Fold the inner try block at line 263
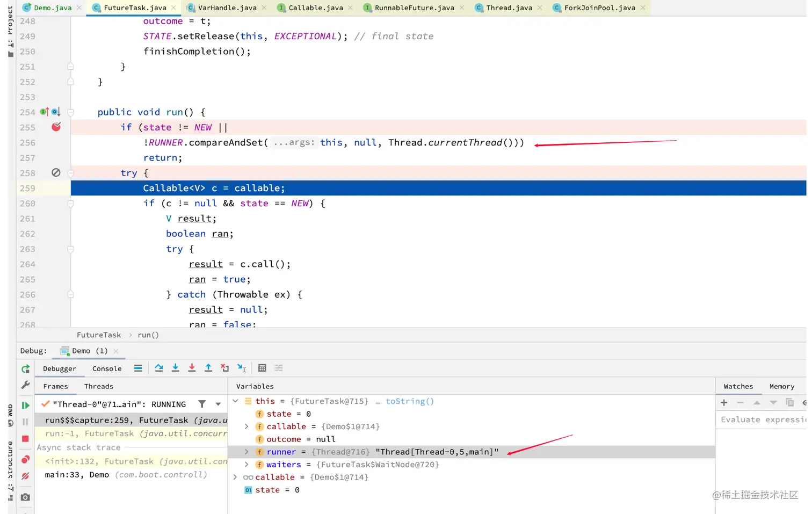The width and height of the screenshot is (812, 514). tap(70, 249)
